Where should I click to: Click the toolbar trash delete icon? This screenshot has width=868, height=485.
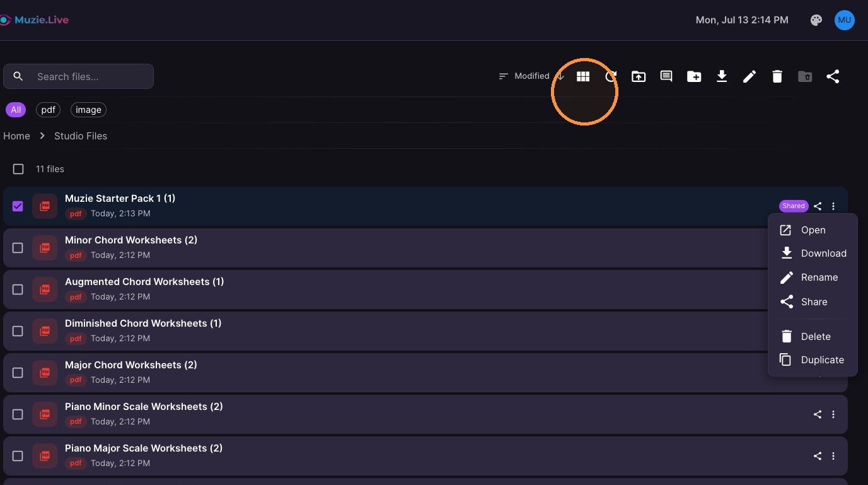tap(777, 76)
